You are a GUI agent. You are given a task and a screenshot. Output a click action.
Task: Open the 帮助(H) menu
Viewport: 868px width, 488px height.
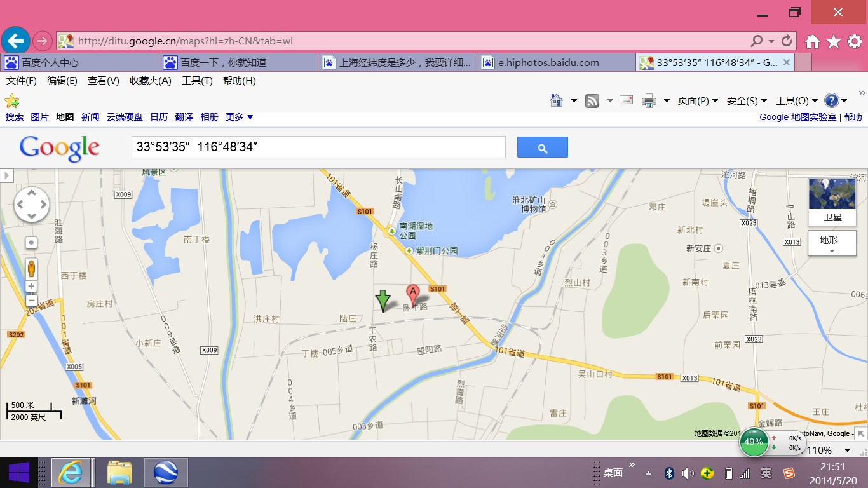pyautogui.click(x=240, y=81)
